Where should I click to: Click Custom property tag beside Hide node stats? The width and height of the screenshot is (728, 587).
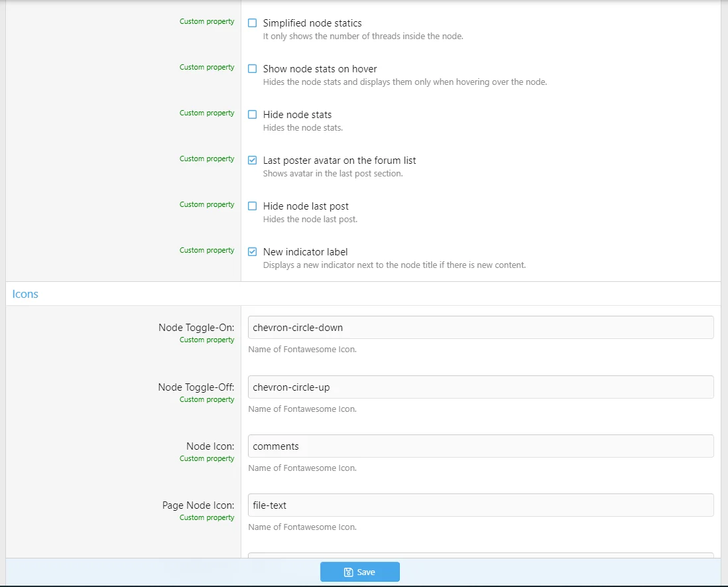pyautogui.click(x=207, y=113)
